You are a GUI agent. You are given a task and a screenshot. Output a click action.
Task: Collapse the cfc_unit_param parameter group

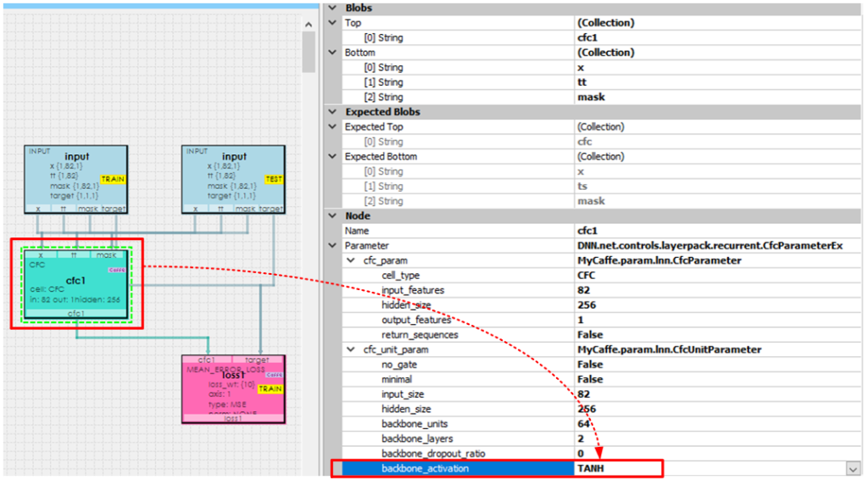[x=352, y=349]
